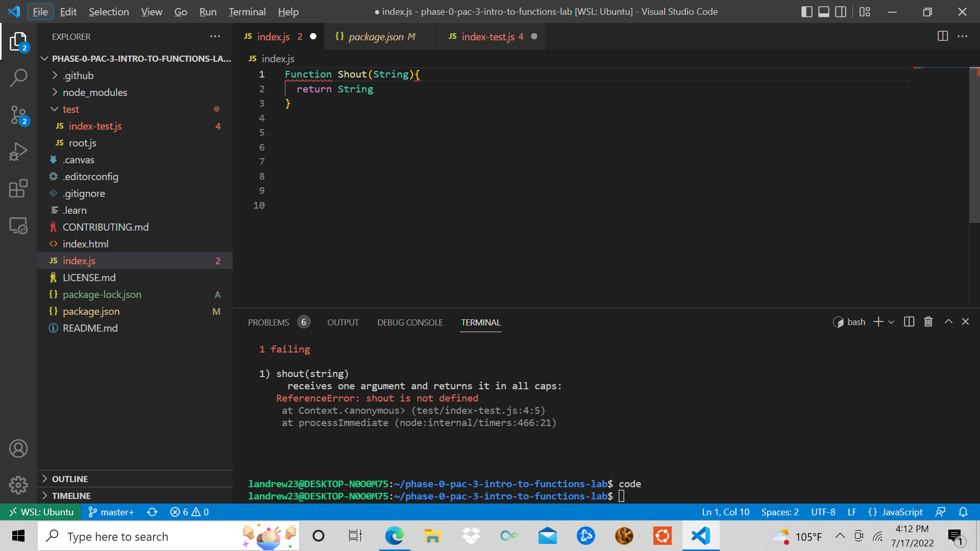Open the Accounts menu icon
Screen dimensions: 980x551
click(18, 448)
